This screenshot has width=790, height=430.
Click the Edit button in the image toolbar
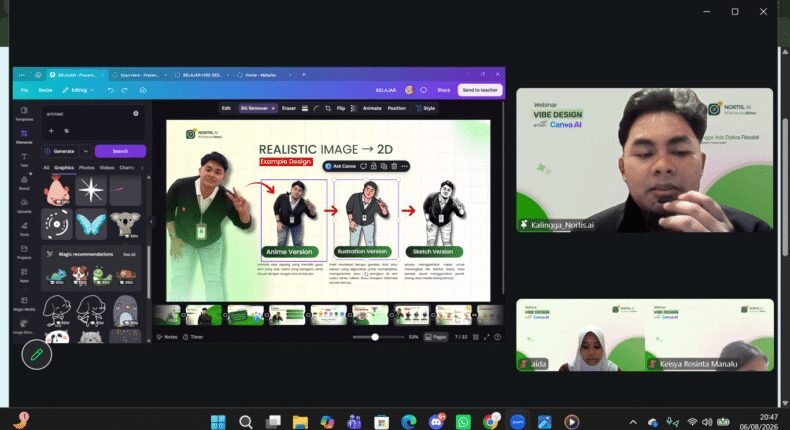pyautogui.click(x=226, y=108)
